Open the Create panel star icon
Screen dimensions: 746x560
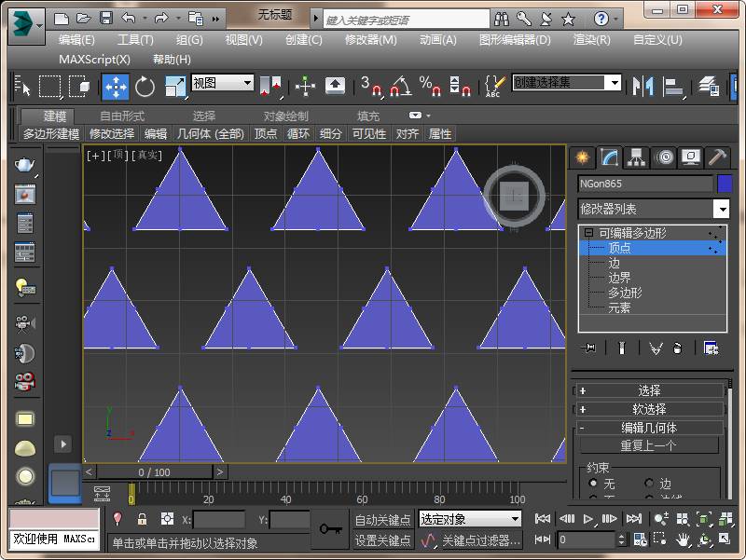(x=582, y=157)
